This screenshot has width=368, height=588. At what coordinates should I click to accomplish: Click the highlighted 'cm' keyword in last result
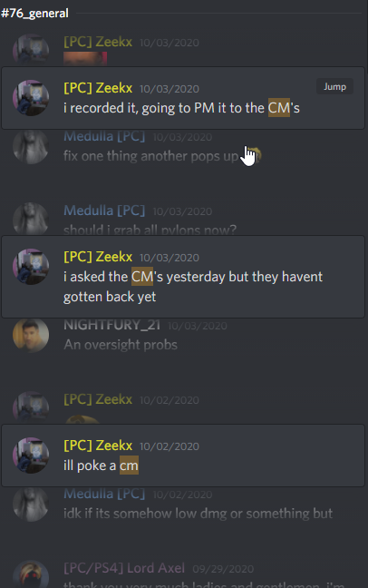pos(129,465)
